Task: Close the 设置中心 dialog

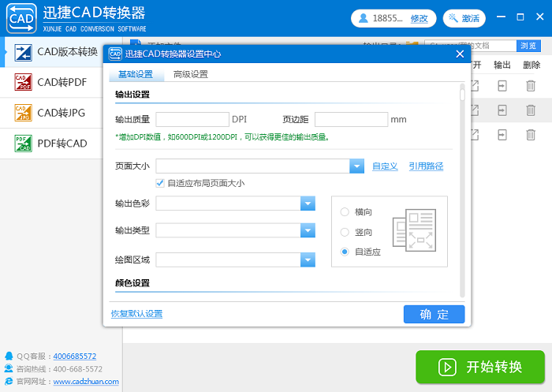Action: 460,54
